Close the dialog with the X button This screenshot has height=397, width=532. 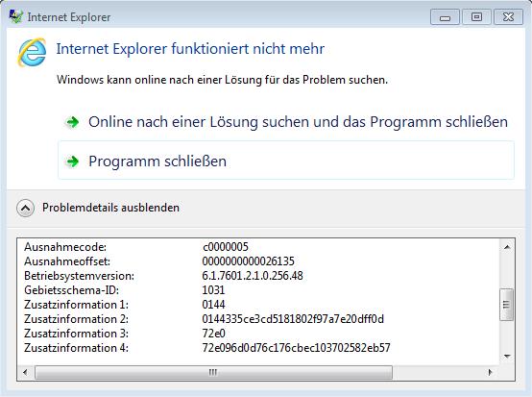coord(508,17)
